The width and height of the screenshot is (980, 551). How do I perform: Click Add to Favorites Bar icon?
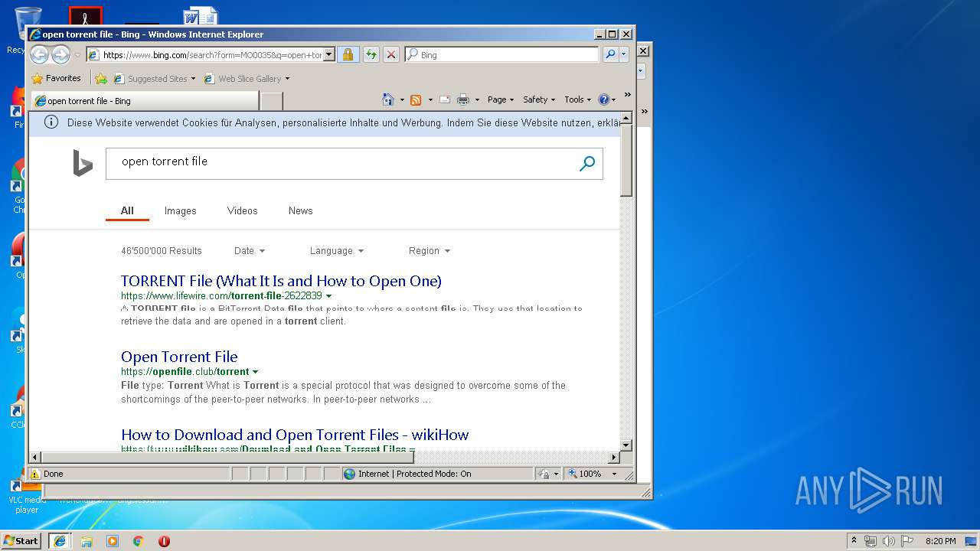point(100,78)
